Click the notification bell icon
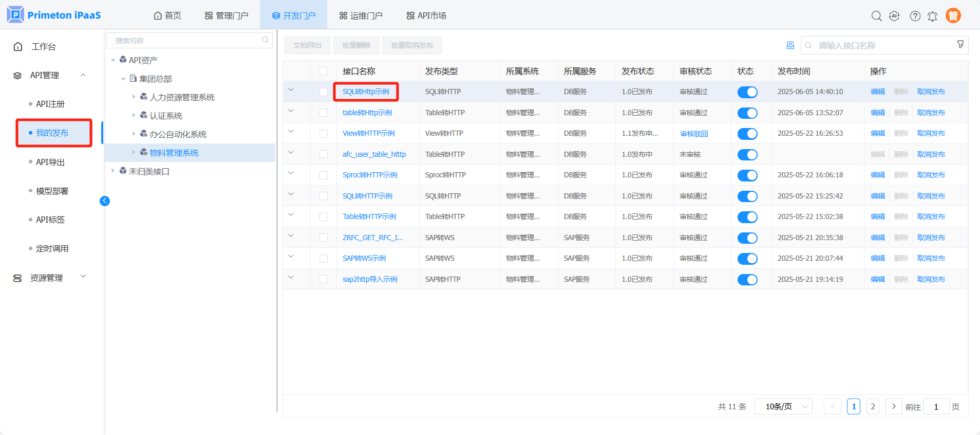980x435 pixels. click(x=932, y=16)
